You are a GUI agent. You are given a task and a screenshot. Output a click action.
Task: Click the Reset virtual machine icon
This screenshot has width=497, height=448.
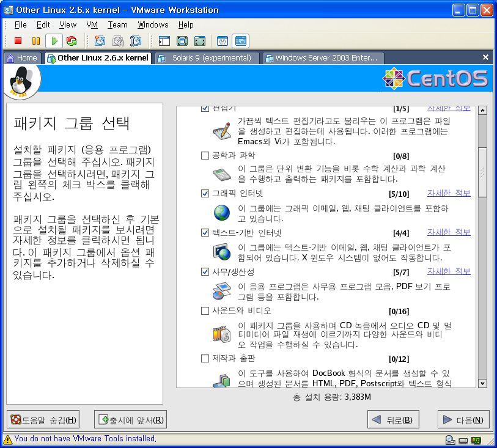pyautogui.click(x=72, y=41)
